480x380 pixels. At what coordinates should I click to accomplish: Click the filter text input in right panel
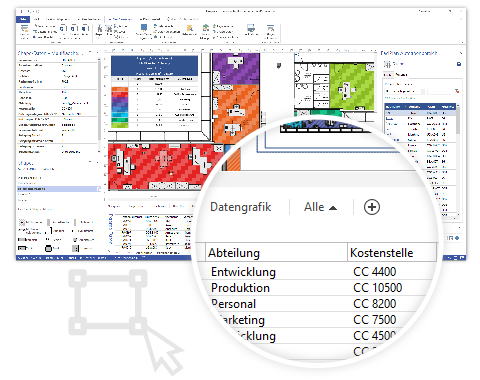pos(439,91)
